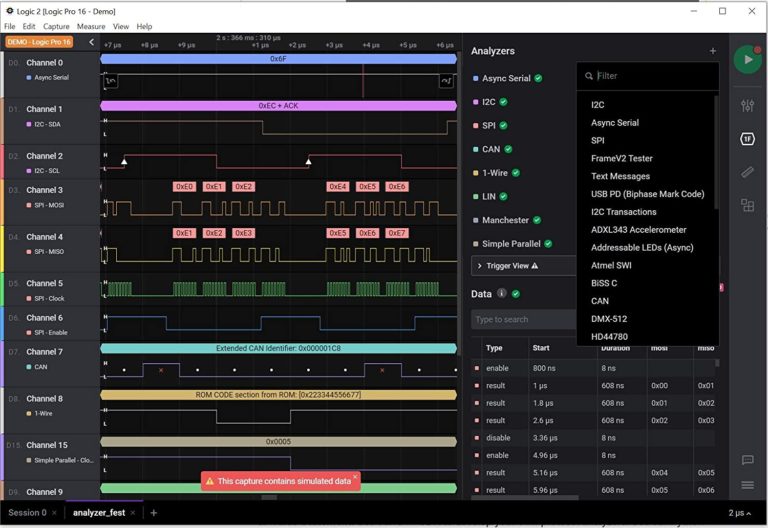Viewport: 768px width, 528px height.
Task: Expand the Trigger View section
Action: (x=480, y=265)
